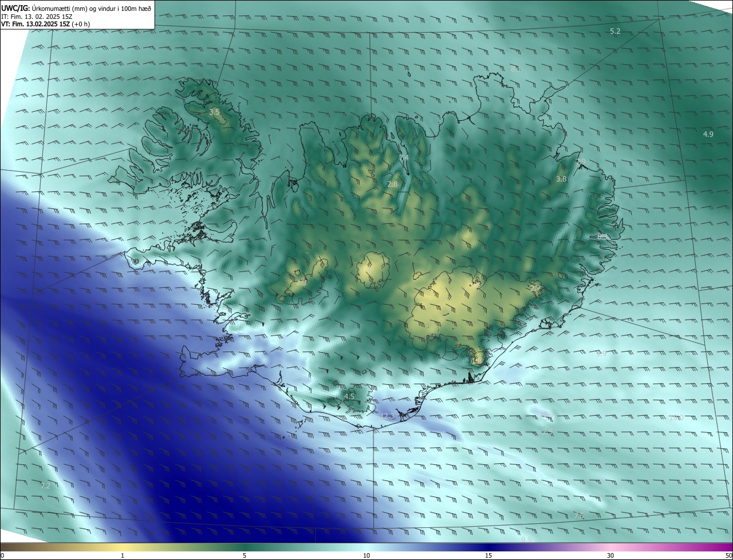Click the 'VT: Fim. 13.02.2025 15Z (+0 h)' line

46,24
